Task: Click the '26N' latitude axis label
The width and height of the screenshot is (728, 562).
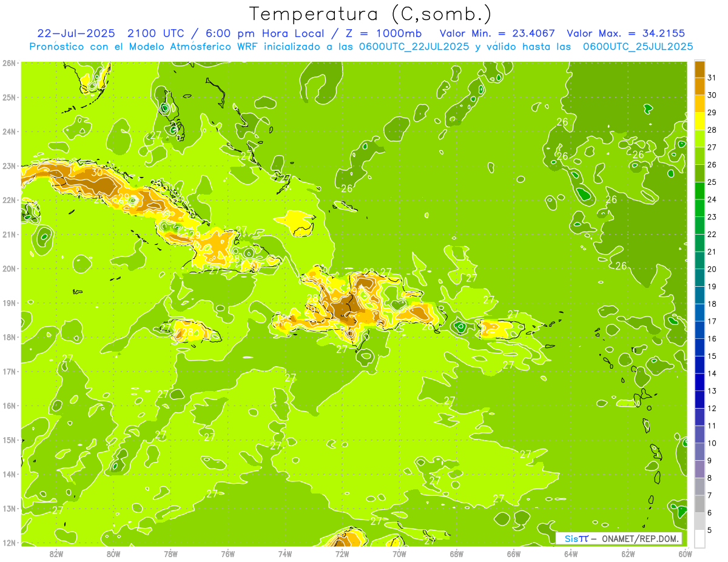Action: coord(8,63)
